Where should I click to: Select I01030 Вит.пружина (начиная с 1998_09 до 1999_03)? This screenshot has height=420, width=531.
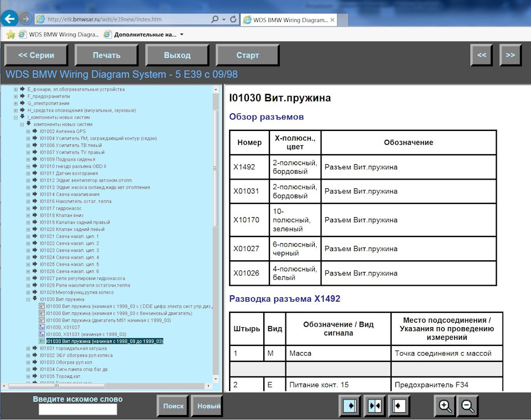click(x=105, y=341)
